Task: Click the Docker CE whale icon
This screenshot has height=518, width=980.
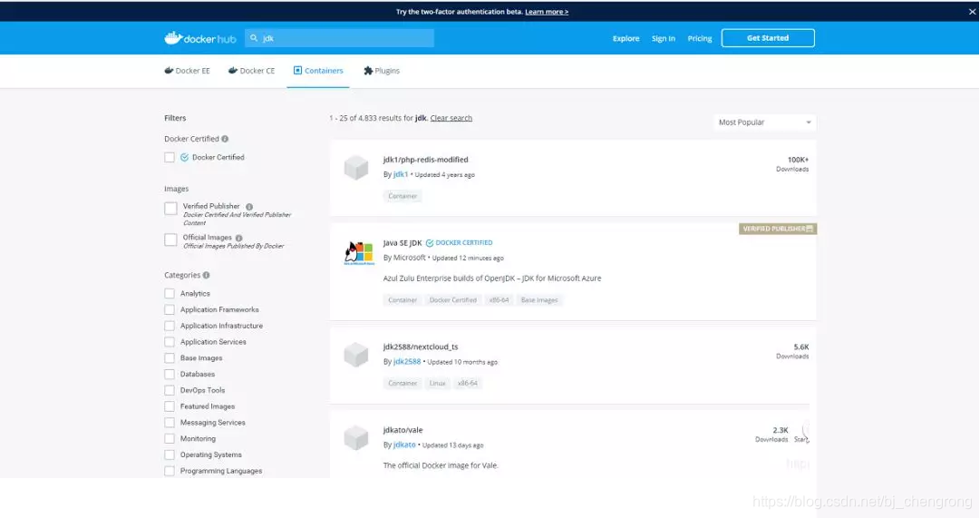Action: (233, 71)
